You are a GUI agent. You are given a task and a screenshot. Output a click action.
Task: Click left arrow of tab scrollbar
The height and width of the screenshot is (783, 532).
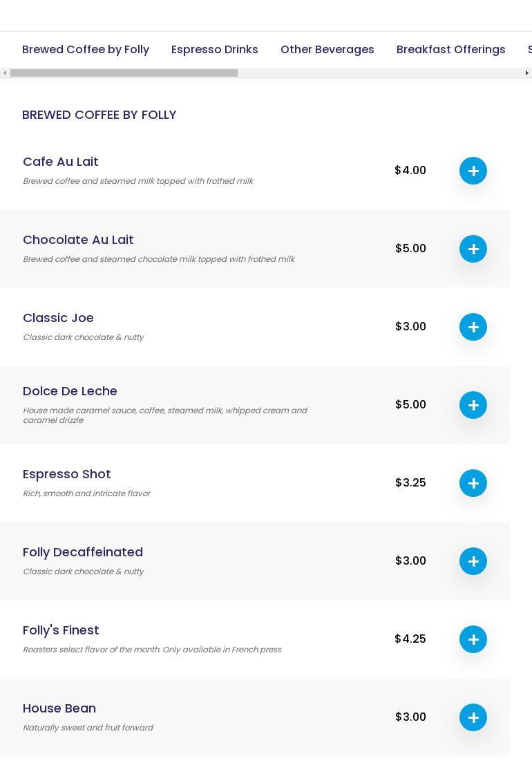[5, 73]
